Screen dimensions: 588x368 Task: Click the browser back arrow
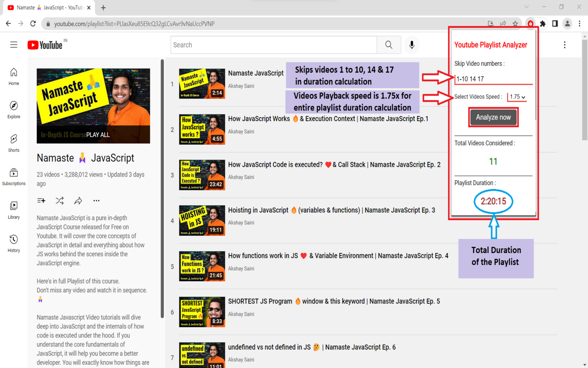pos(8,23)
